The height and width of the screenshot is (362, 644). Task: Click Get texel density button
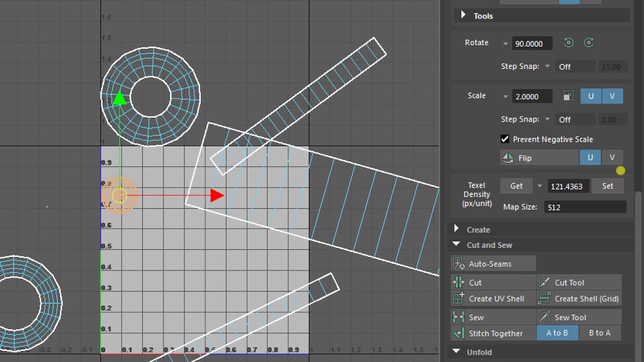pos(517,186)
